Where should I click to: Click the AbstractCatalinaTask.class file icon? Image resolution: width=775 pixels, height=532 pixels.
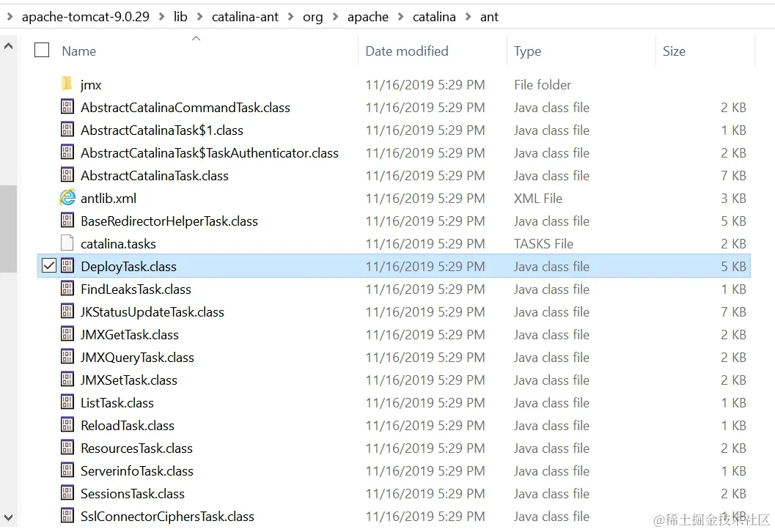click(x=67, y=175)
